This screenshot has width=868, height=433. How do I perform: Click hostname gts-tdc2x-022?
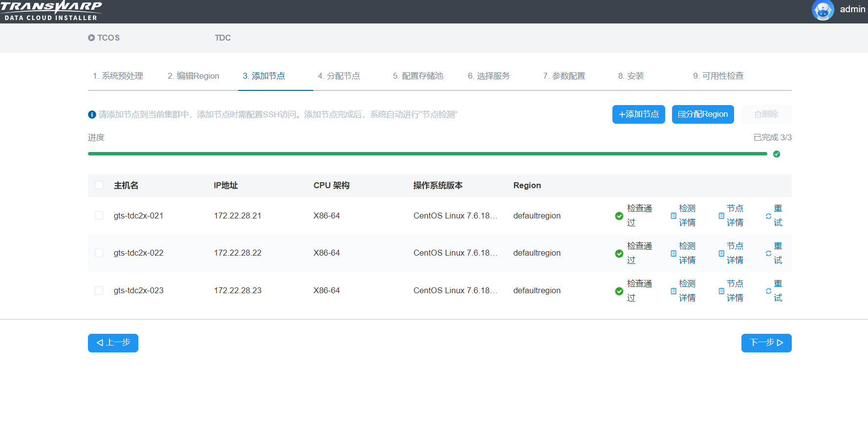pyautogui.click(x=138, y=253)
